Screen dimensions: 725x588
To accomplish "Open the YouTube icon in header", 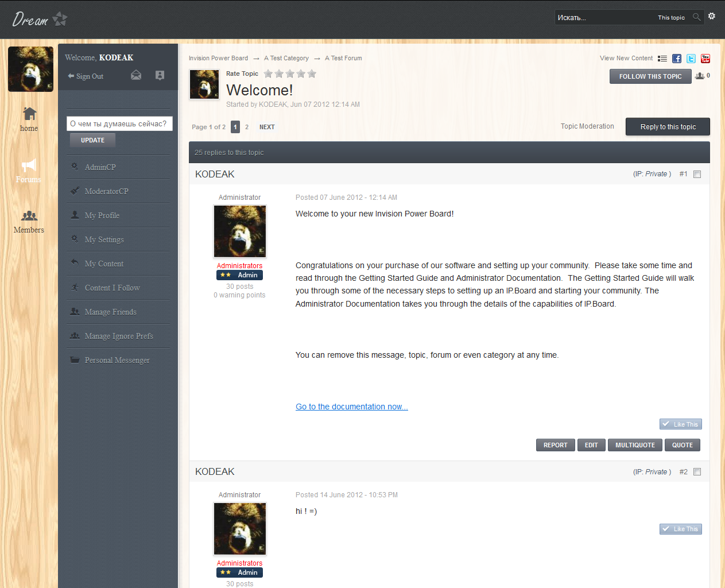I will coord(705,59).
